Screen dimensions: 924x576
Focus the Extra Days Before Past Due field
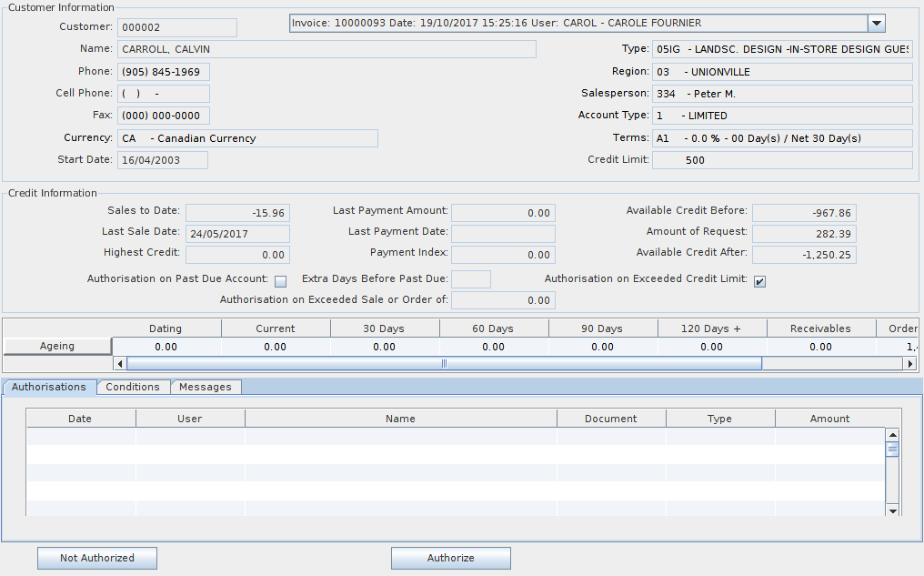coord(470,279)
